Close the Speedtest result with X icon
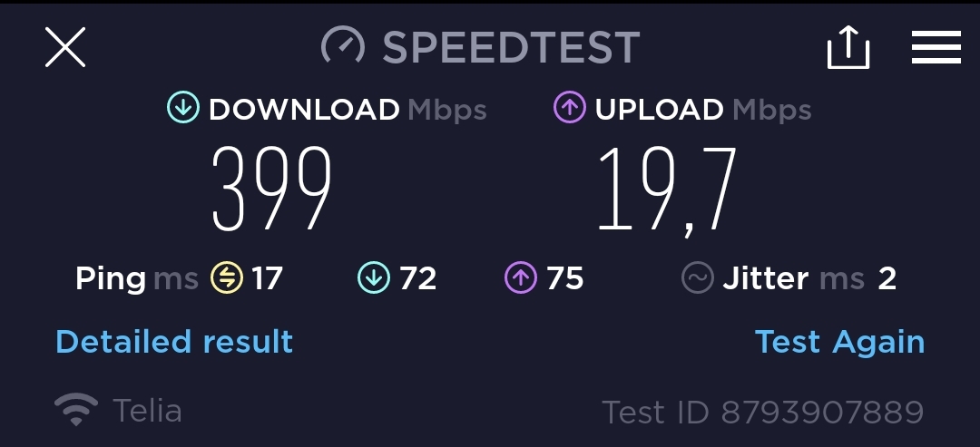This screenshot has width=980, height=447. pyautogui.click(x=65, y=47)
